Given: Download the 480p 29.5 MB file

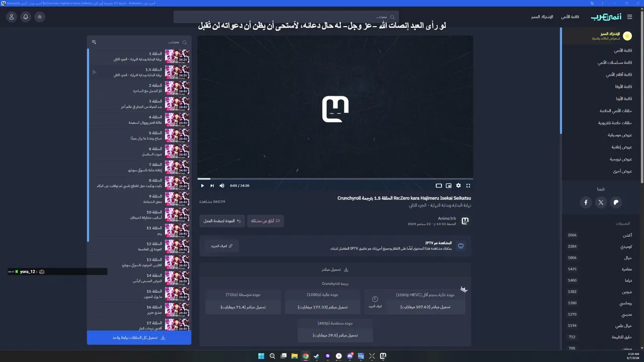Looking at the screenshot, I should coord(335,335).
